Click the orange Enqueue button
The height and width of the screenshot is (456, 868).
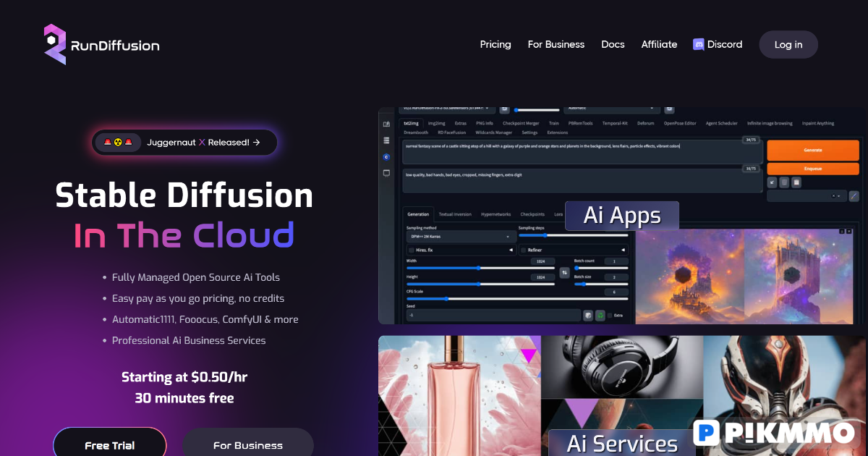(813, 169)
